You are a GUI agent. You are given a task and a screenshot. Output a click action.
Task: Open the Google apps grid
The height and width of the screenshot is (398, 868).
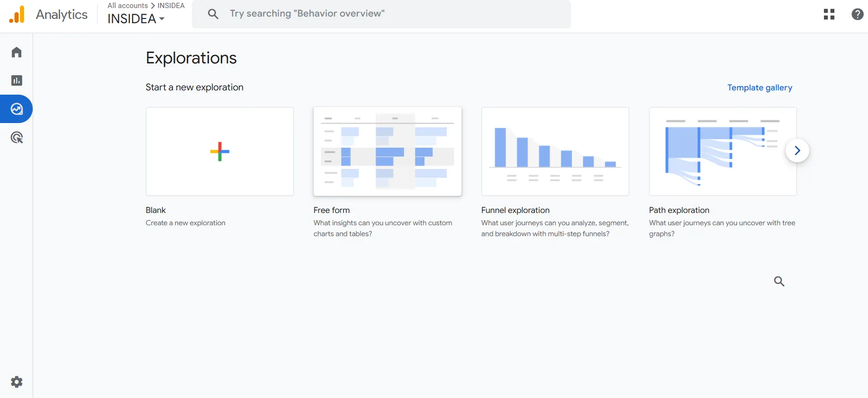click(x=829, y=14)
